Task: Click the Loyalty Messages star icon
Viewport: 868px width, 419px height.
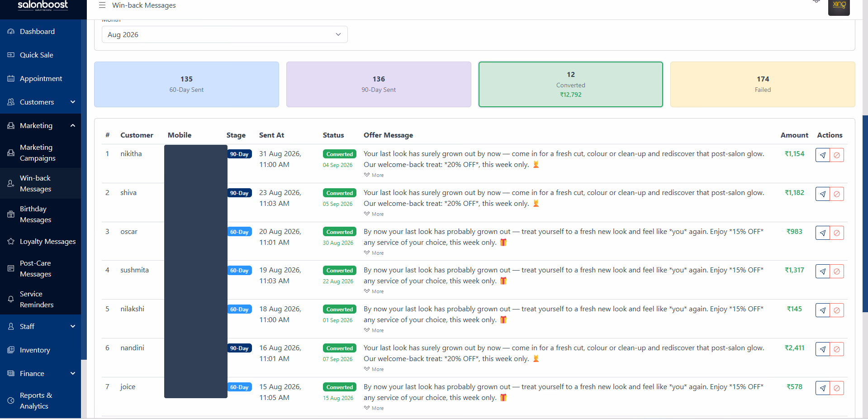Action: (x=11, y=242)
